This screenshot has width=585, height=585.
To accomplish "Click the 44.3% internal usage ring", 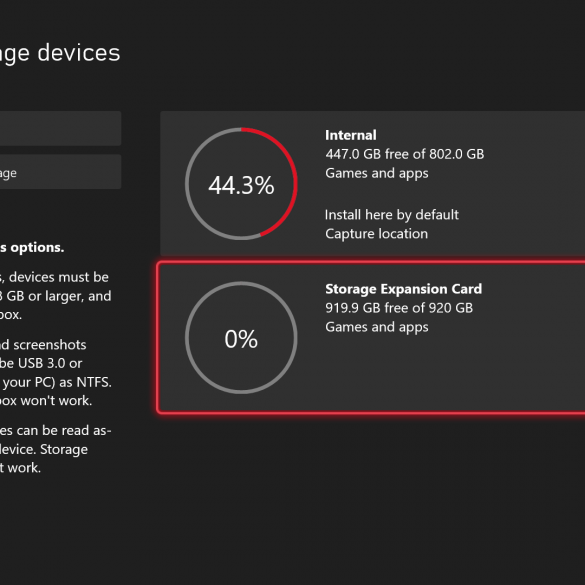I will pyautogui.click(x=241, y=184).
